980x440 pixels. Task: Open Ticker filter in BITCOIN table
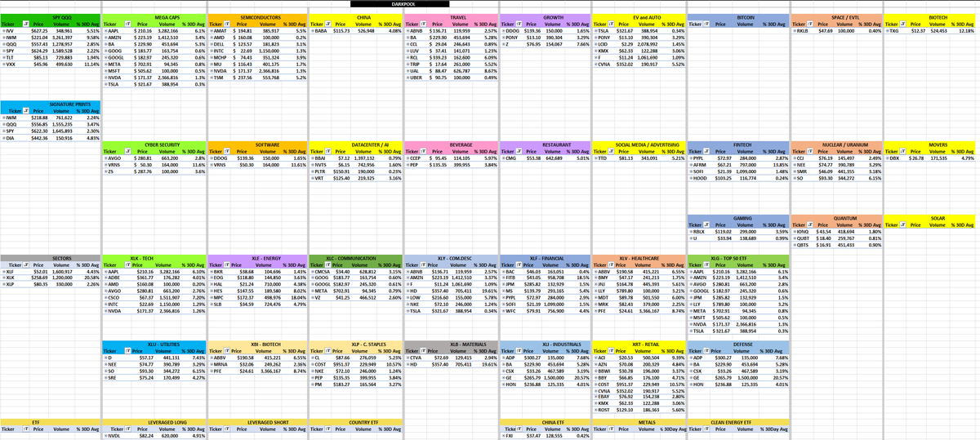[x=707, y=25]
